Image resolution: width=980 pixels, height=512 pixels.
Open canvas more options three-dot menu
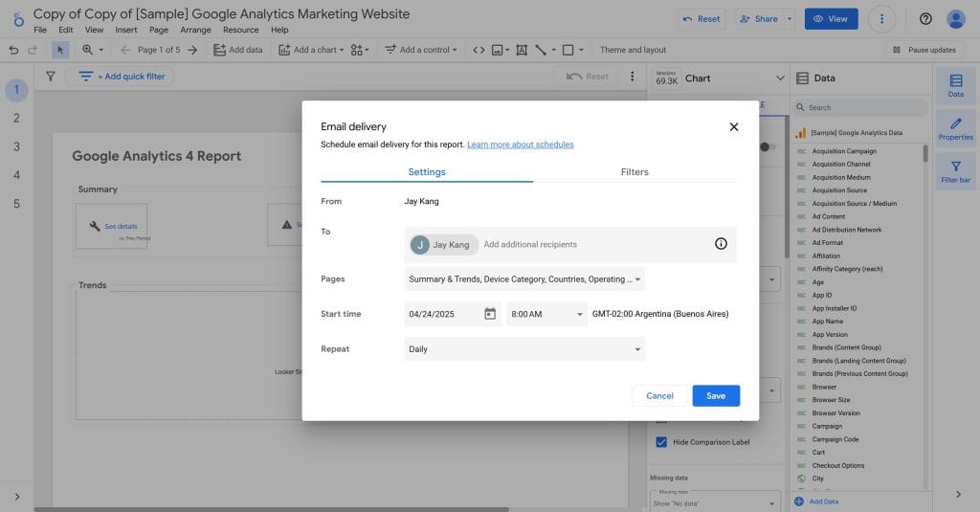point(632,77)
